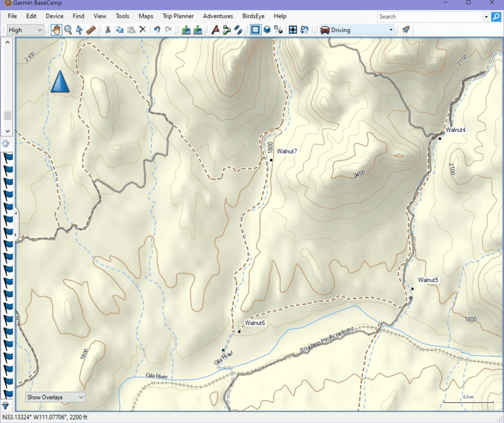Click the Walnut4 waypoint label
504x423 pixels.
click(x=455, y=130)
